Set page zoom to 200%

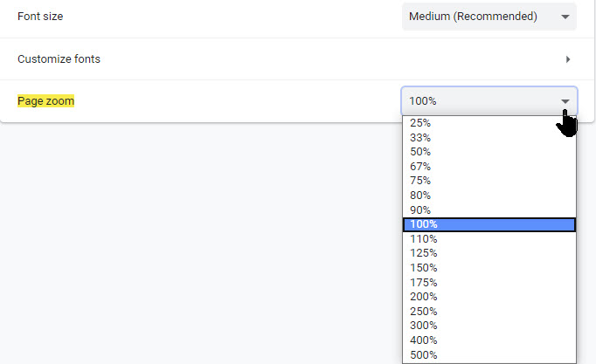click(489, 297)
